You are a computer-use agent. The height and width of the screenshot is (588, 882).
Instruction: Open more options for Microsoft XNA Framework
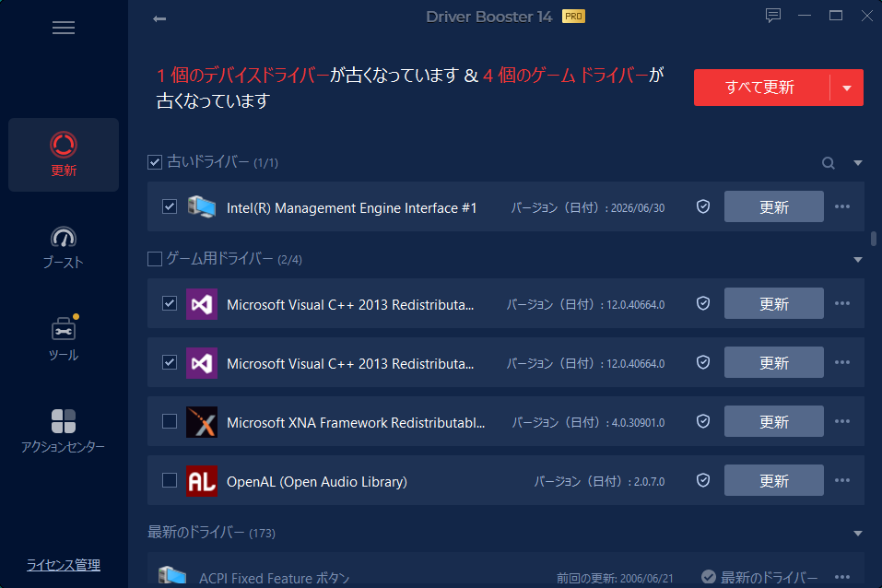click(842, 421)
